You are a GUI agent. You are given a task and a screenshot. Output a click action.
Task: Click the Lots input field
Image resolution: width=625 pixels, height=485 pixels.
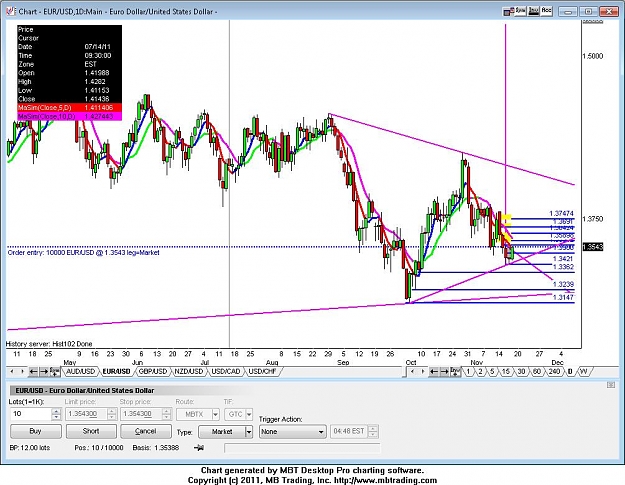click(31, 414)
